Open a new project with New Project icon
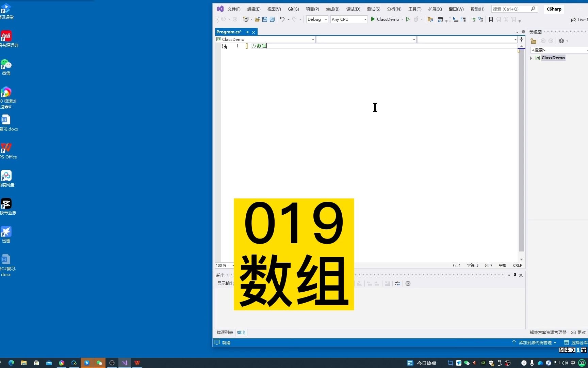Image resolution: width=588 pixels, height=368 pixels. coord(246,19)
